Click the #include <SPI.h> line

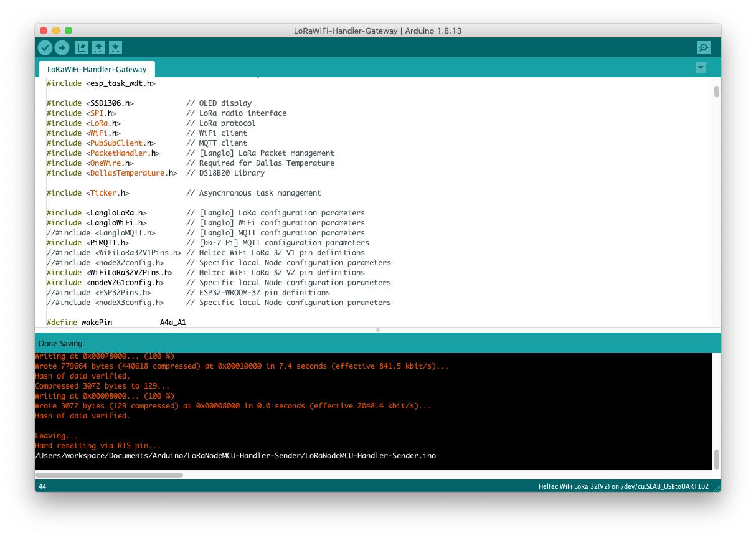[166, 113]
